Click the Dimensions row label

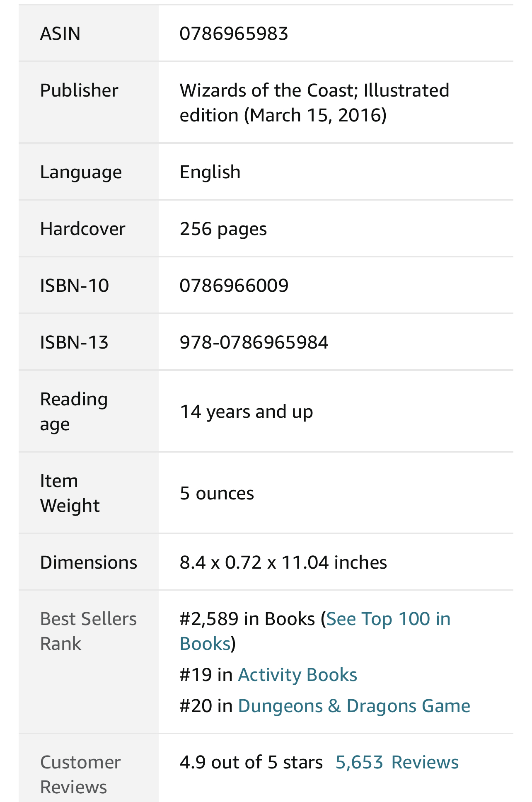(88, 562)
